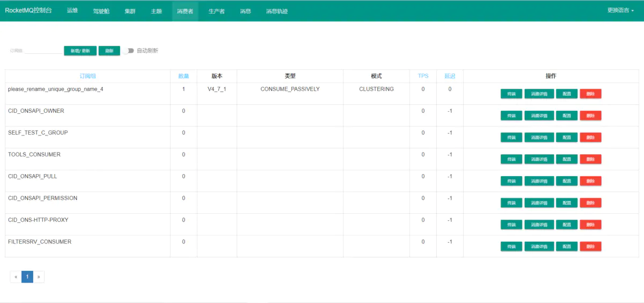Go to previous page with « button

point(16,277)
